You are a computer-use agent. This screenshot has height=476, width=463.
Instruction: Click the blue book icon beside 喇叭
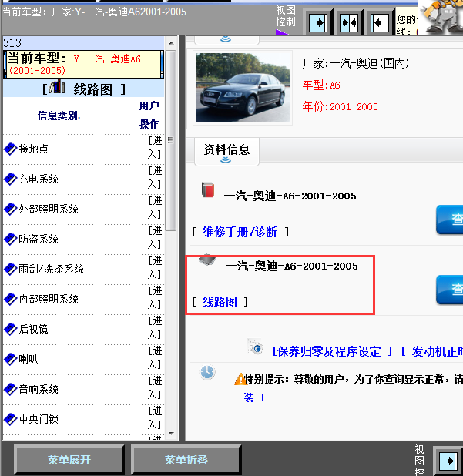point(10,359)
